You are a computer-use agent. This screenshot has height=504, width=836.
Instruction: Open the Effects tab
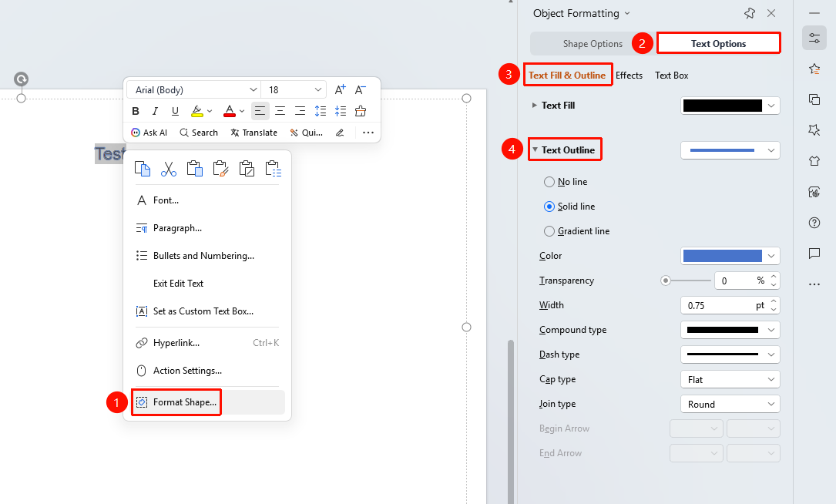tap(630, 76)
